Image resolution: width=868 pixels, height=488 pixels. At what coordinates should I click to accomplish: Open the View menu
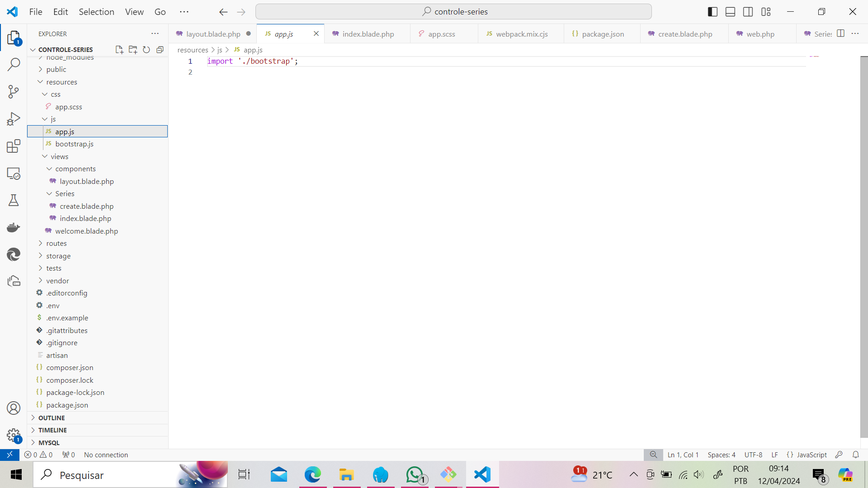(134, 12)
